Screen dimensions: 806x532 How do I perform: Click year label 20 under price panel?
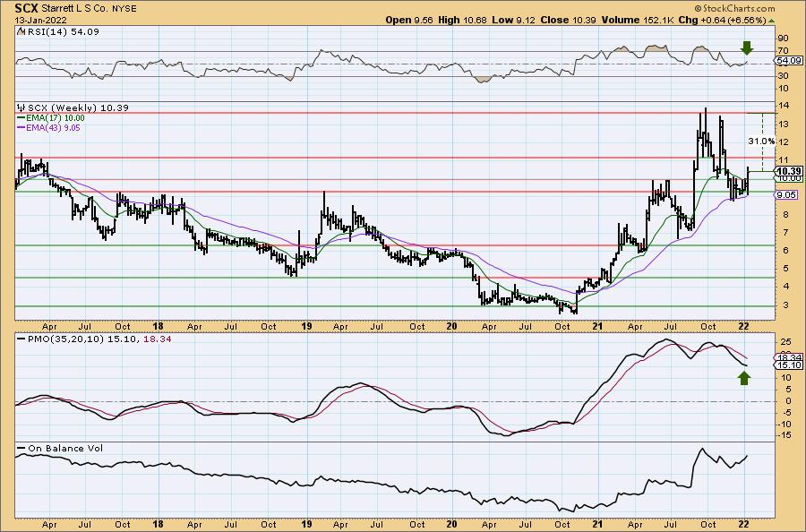452,326
